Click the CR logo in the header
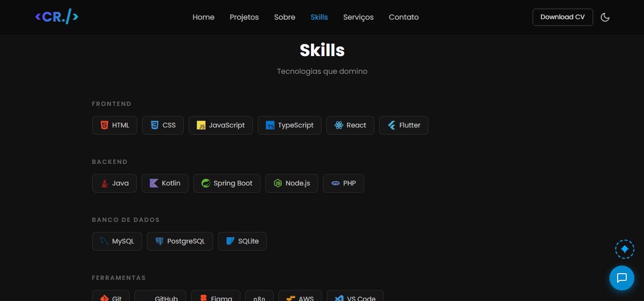Viewport: 644px width, 301px height. point(57,17)
